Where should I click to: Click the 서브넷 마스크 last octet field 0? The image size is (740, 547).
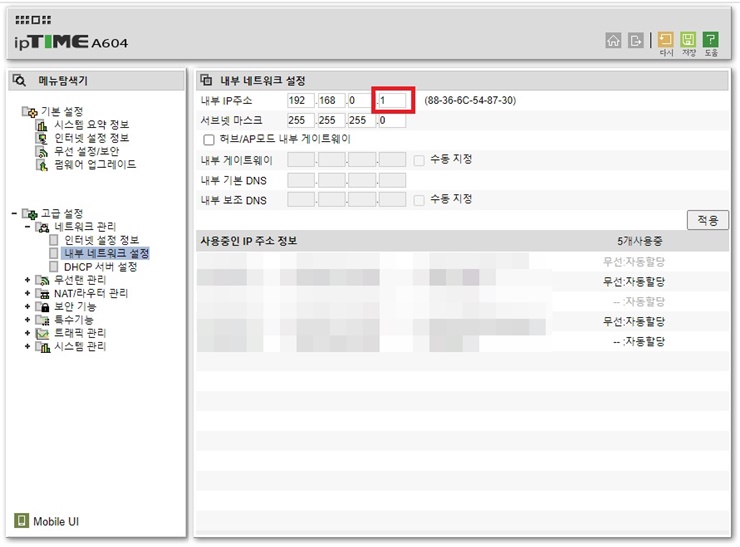pyautogui.click(x=392, y=120)
